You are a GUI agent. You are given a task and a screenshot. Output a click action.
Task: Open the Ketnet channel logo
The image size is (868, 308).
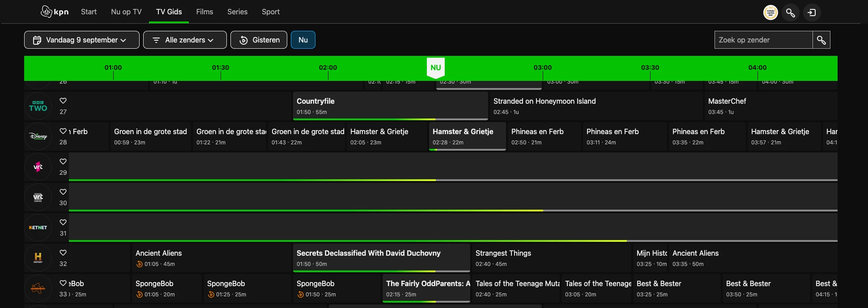[38, 228]
